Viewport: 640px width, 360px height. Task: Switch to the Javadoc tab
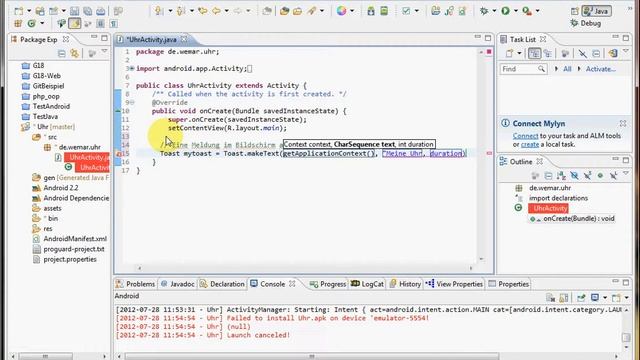178,284
